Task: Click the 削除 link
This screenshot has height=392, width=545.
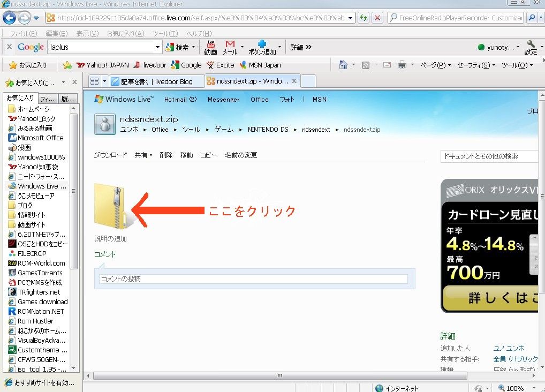Action: [x=166, y=155]
